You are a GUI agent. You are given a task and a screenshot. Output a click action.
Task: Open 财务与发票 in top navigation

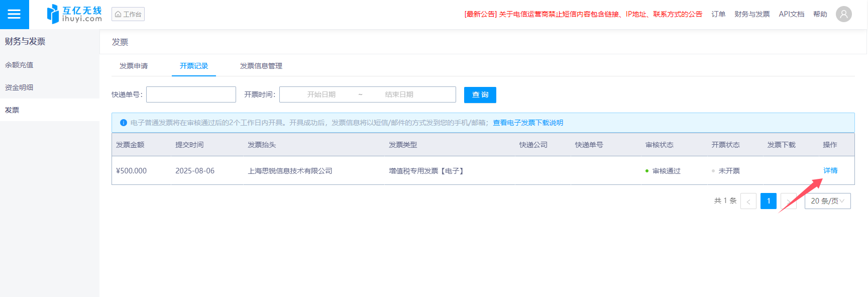(751, 14)
